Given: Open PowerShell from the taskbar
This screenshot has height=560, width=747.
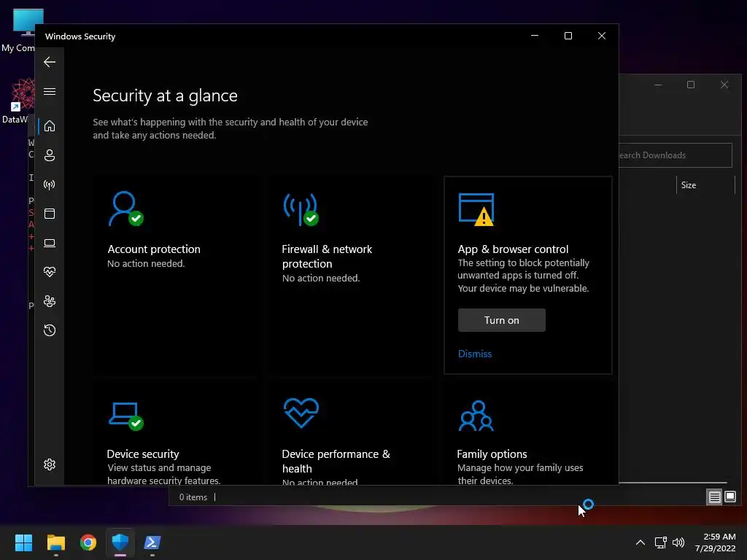Looking at the screenshot, I should tap(152, 542).
